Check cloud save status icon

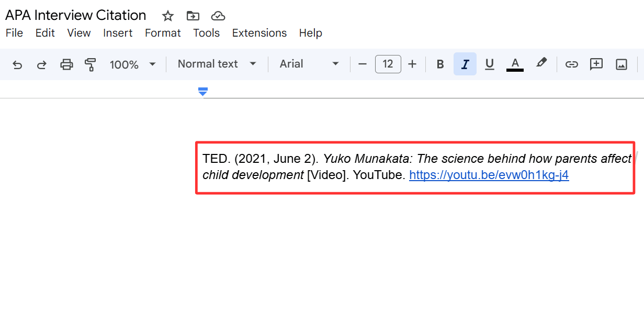click(218, 16)
